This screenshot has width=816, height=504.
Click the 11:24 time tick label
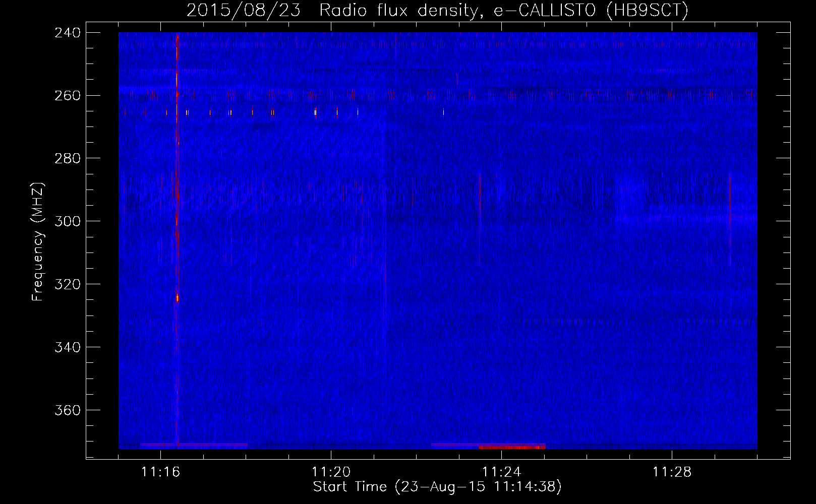pyautogui.click(x=501, y=472)
